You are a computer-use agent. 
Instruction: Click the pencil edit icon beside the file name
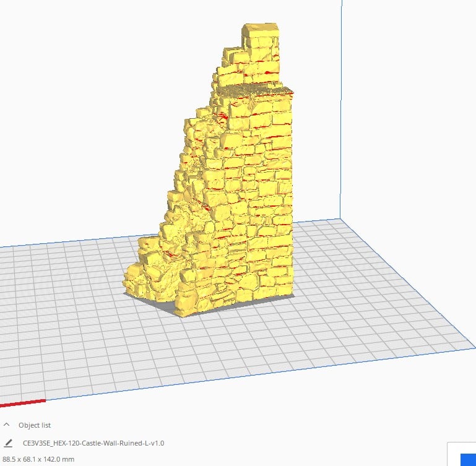click(8, 443)
